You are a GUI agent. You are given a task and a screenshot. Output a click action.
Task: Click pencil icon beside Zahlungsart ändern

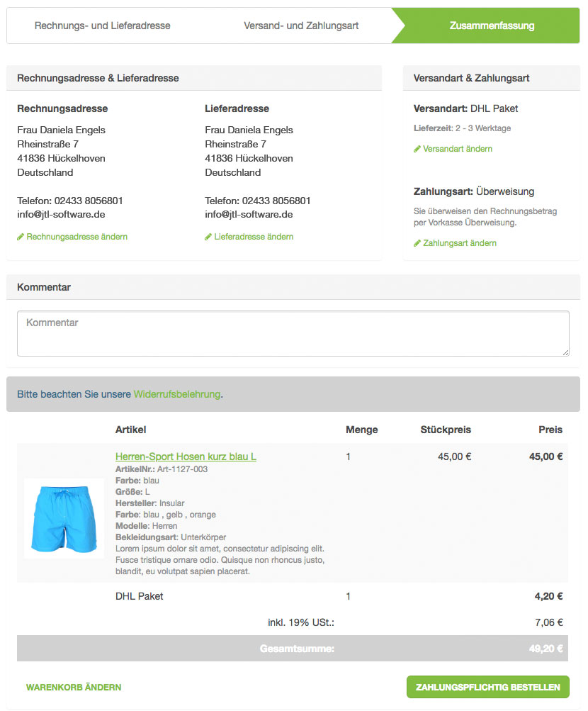click(417, 243)
